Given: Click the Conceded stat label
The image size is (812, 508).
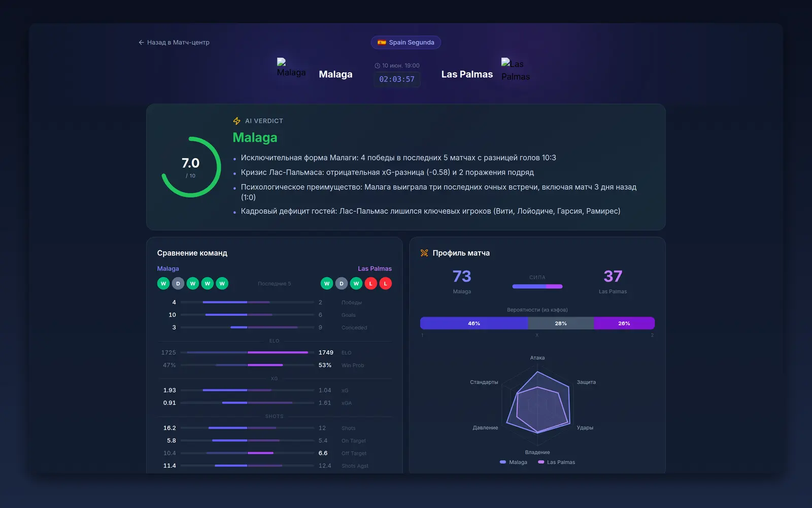Looking at the screenshot, I should (x=354, y=328).
